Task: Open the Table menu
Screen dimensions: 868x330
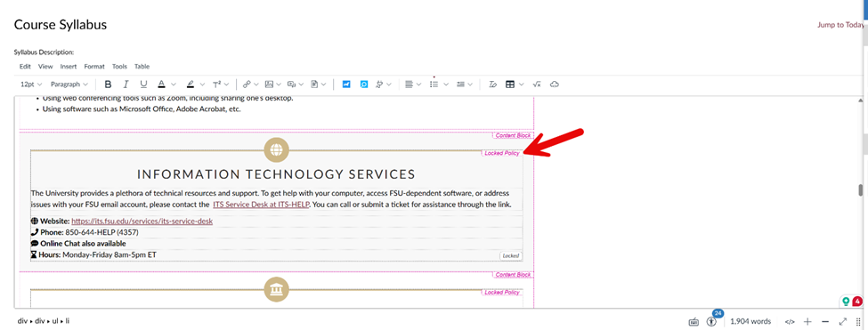Action: point(142,67)
